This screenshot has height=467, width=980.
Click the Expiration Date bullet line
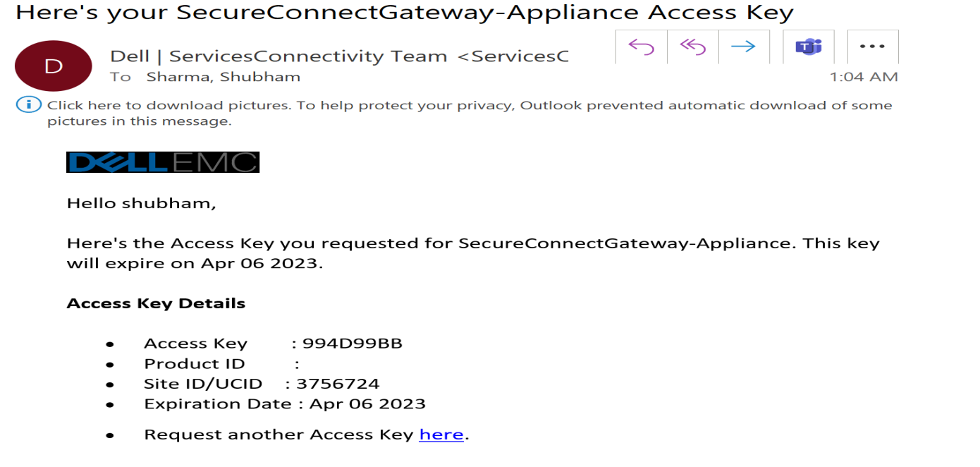coord(285,404)
